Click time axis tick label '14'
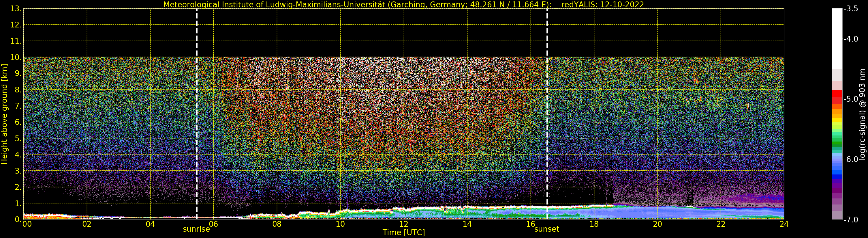 [467, 224]
